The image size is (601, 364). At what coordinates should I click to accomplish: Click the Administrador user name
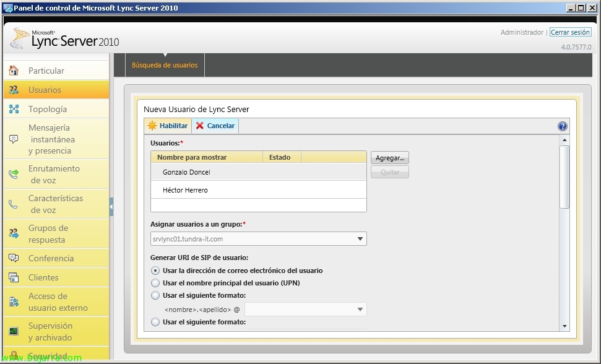pyautogui.click(x=522, y=32)
